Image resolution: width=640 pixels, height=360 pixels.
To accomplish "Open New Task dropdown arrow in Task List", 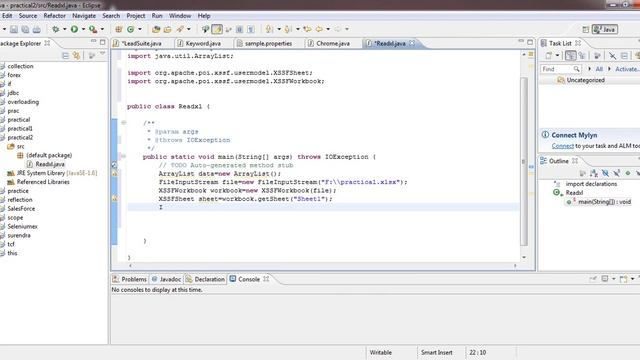I will pyautogui.click(x=557, y=56).
